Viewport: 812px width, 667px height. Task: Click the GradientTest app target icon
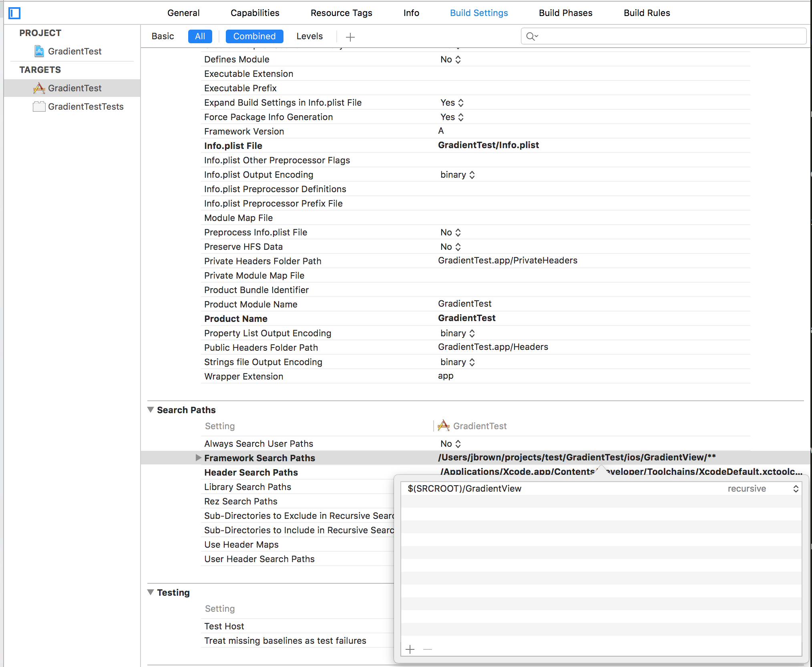pyautogui.click(x=39, y=88)
